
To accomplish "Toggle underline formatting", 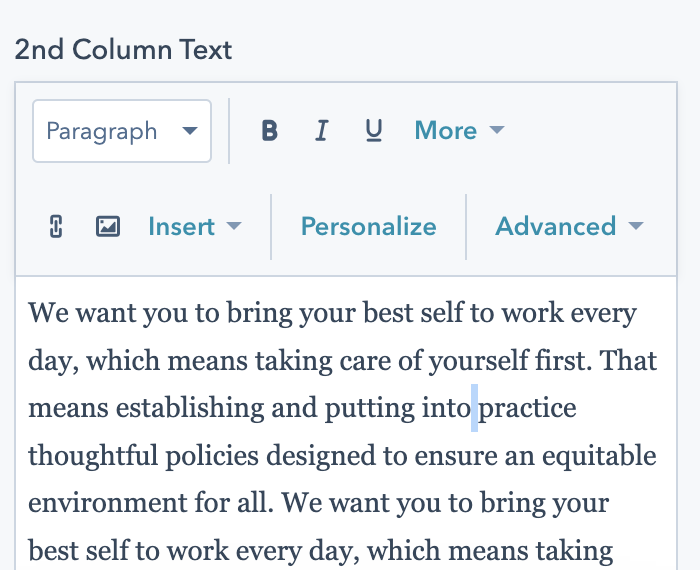I will pos(374,131).
